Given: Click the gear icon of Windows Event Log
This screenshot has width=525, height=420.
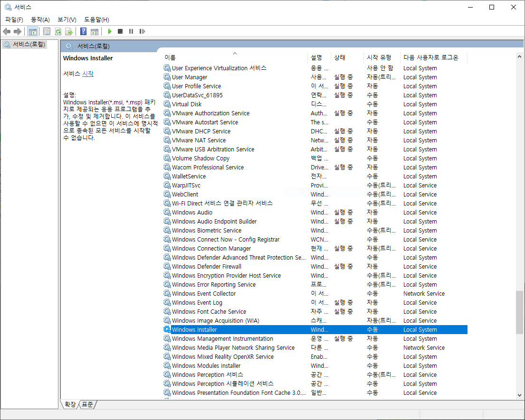Looking at the screenshot, I should coord(167,303).
